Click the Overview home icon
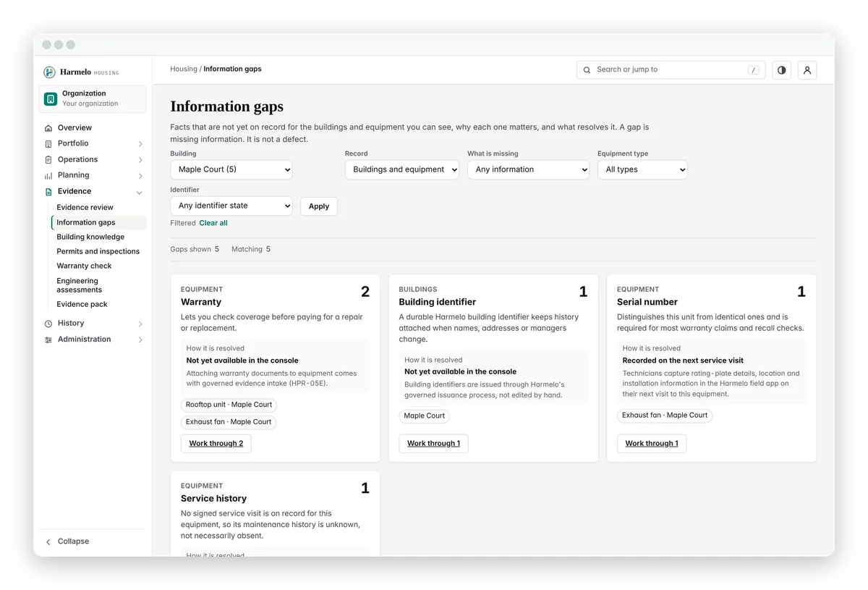The image size is (868, 590). [48, 128]
